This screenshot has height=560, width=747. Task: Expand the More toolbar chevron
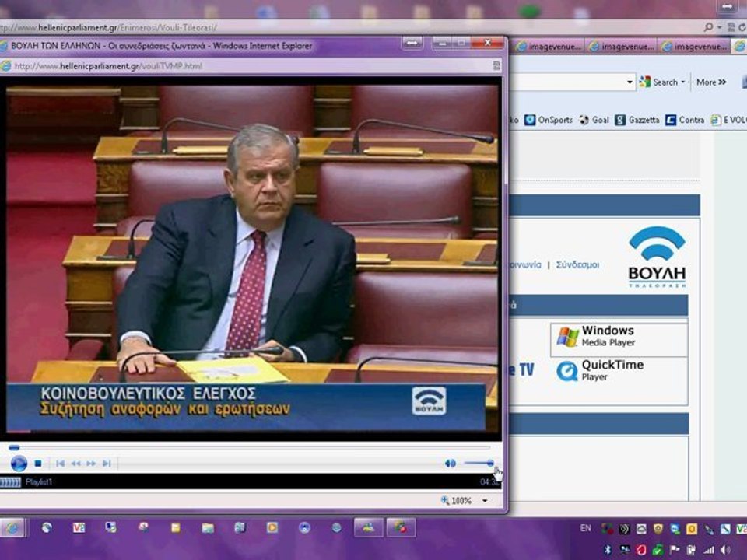711,82
